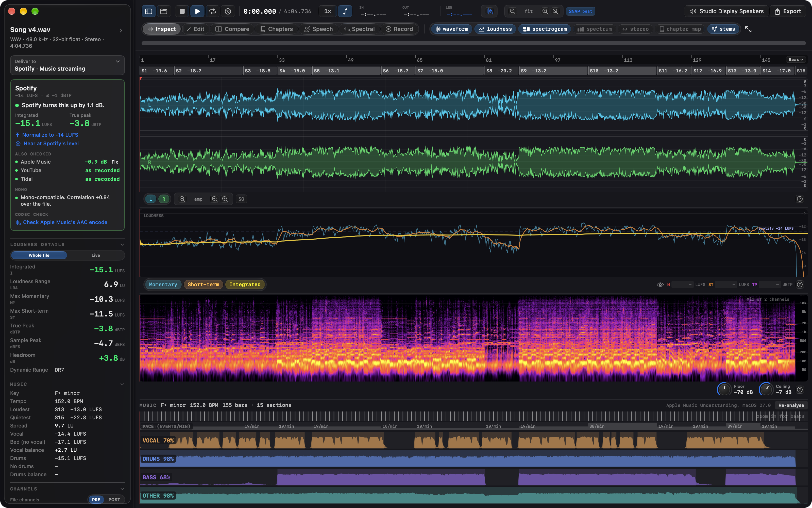Screen dimensions: 812x508
Task: Toggle loop playback icon
Action: [213, 11]
